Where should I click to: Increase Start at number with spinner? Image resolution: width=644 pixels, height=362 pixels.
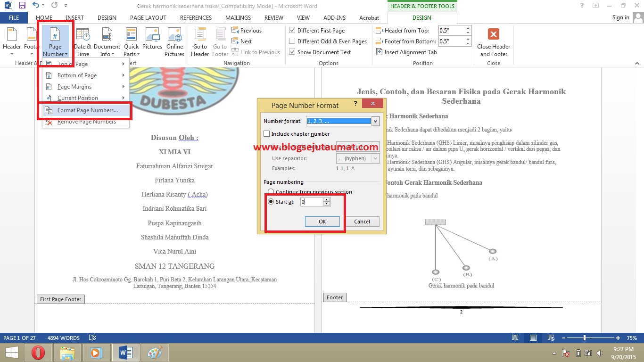tap(326, 200)
